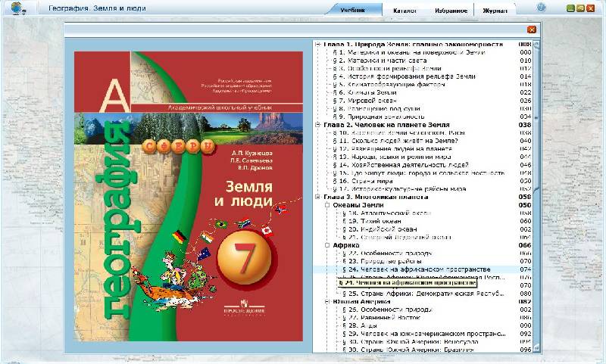The height and width of the screenshot is (364, 606).
Task: Collapse Глава 3 Многоликая планета
Action: pyautogui.click(x=317, y=197)
